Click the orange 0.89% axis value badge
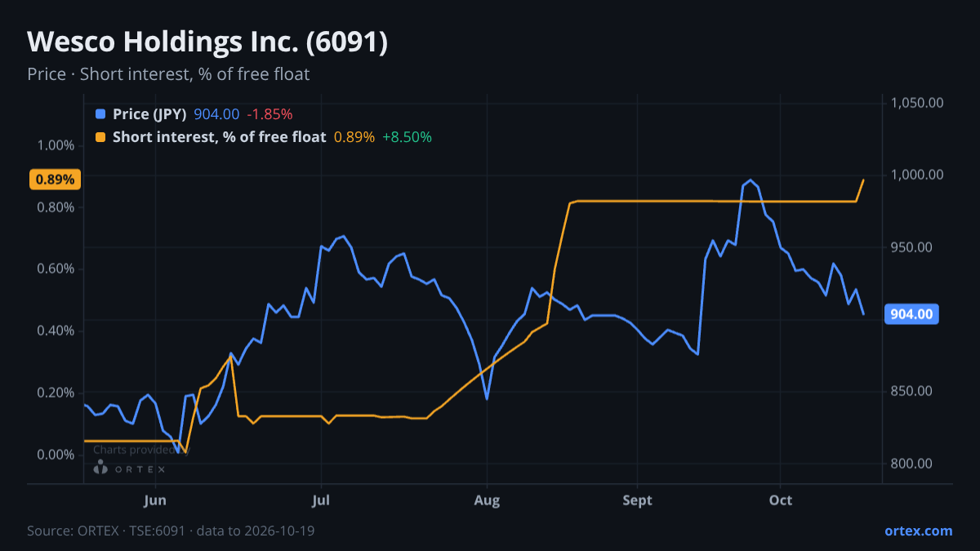Screen dimensions: 980x551 (55, 180)
